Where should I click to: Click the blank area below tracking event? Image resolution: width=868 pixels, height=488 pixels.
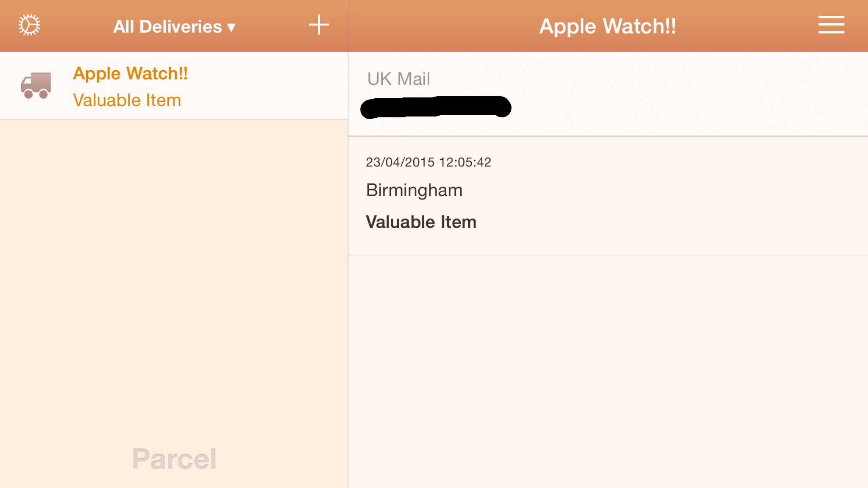click(608, 372)
